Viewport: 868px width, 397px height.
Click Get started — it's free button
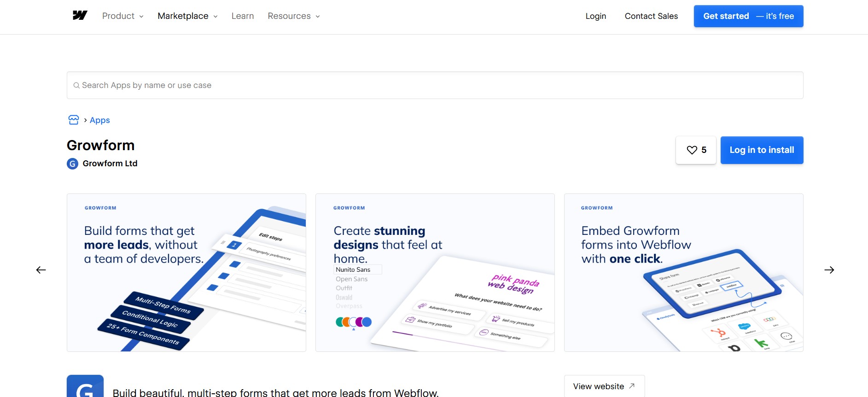749,16
